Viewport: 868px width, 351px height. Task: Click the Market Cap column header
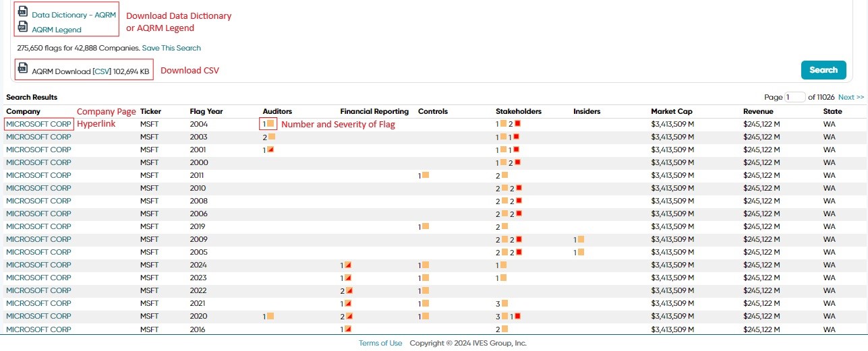click(x=670, y=111)
